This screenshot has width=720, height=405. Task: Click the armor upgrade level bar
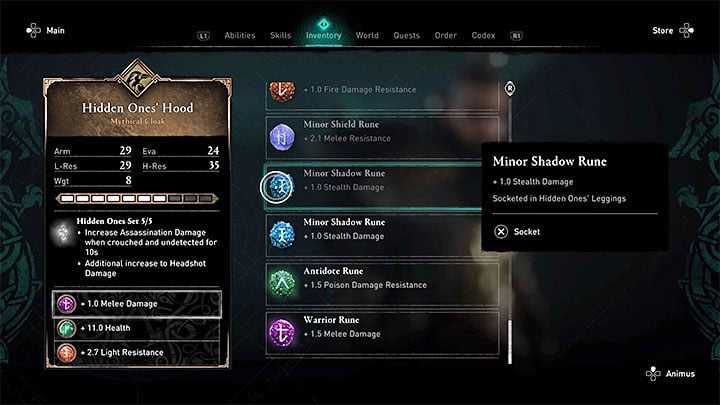pos(137,198)
